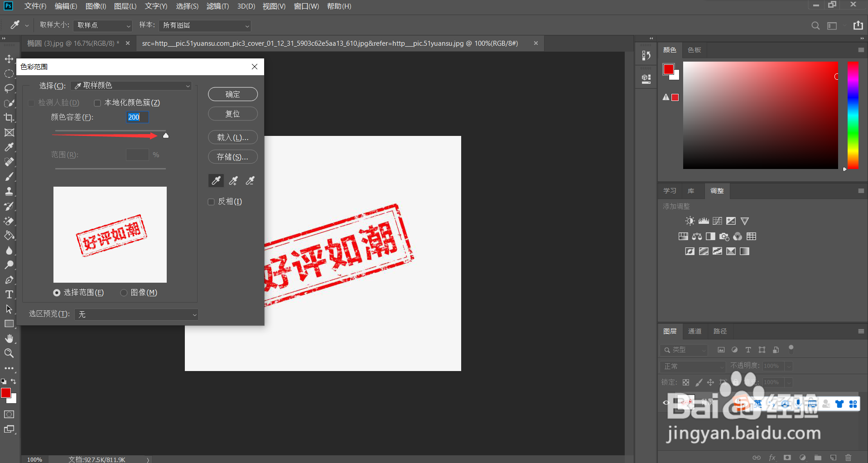This screenshot has width=868, height=463.
Task: Select the Frame tool
Action: 9,133
